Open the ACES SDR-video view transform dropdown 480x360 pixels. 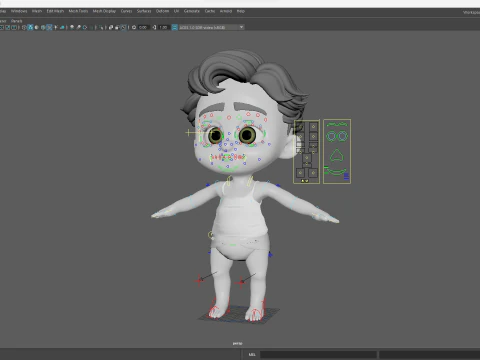pos(211,27)
